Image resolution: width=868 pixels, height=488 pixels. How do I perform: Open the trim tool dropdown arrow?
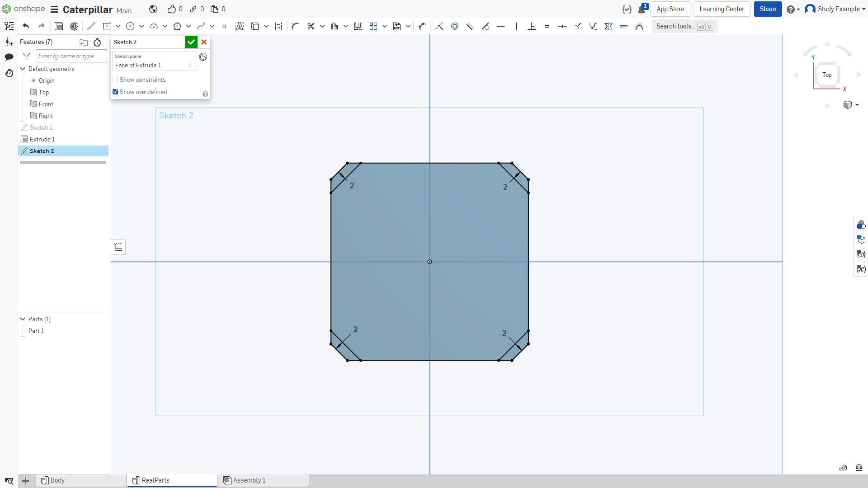pos(322,26)
